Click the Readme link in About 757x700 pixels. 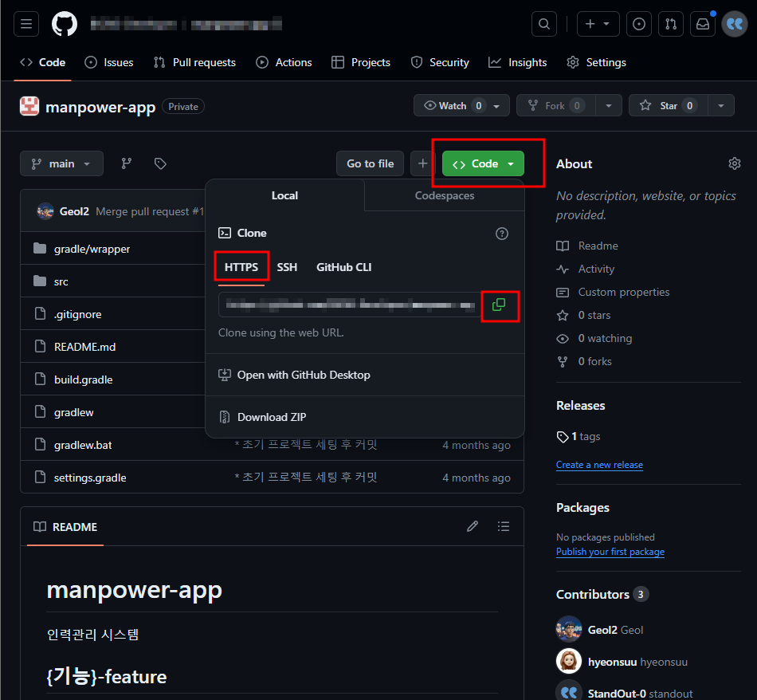click(598, 246)
